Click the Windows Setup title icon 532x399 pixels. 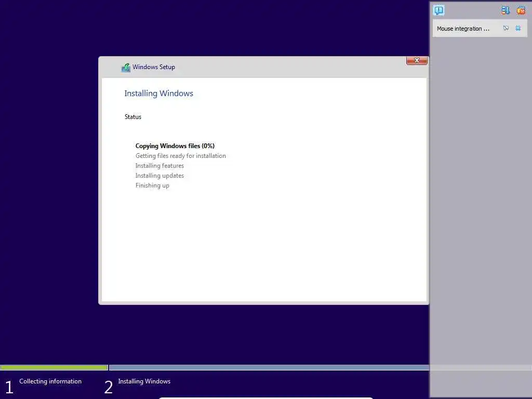pyautogui.click(x=126, y=68)
